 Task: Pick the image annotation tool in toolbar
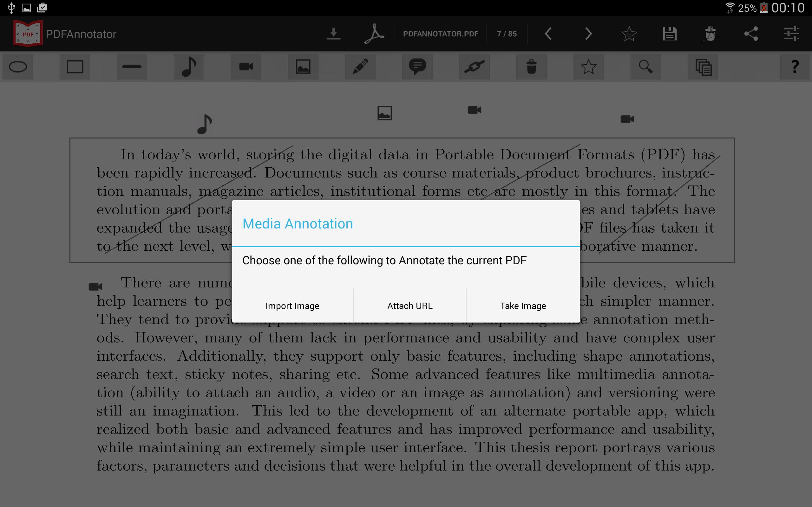click(x=303, y=67)
